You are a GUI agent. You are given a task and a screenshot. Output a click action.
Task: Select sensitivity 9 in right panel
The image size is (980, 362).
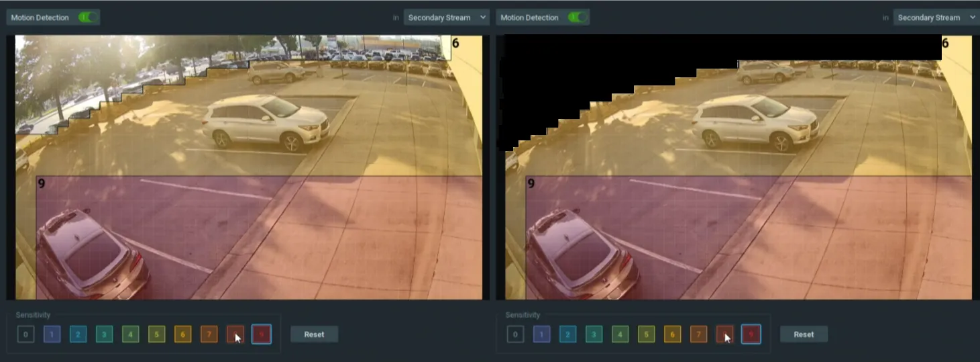coord(751,334)
